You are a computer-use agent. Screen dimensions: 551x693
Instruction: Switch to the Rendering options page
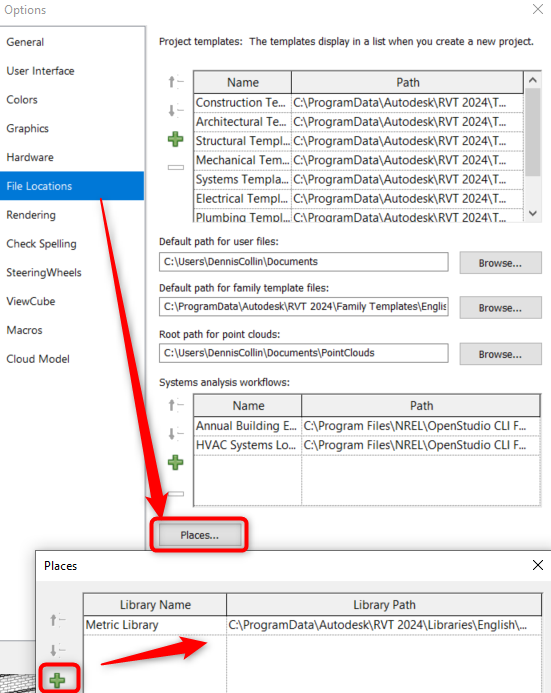pos(31,215)
